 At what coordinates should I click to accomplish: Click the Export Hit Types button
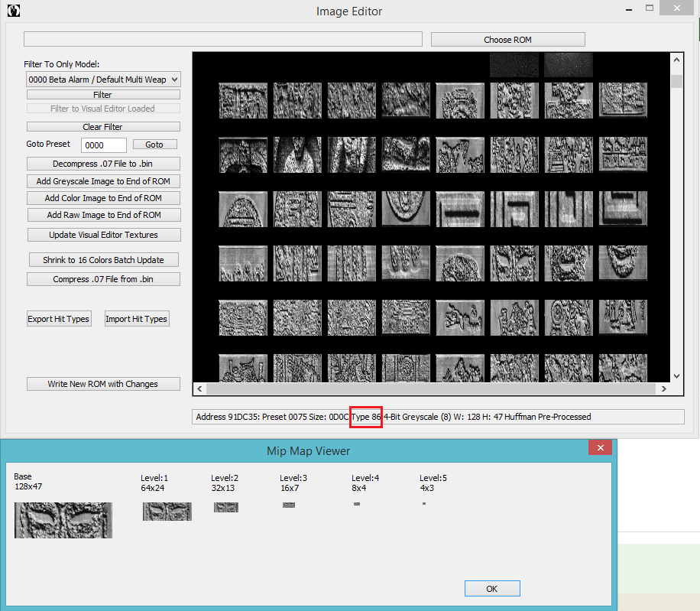tap(59, 319)
